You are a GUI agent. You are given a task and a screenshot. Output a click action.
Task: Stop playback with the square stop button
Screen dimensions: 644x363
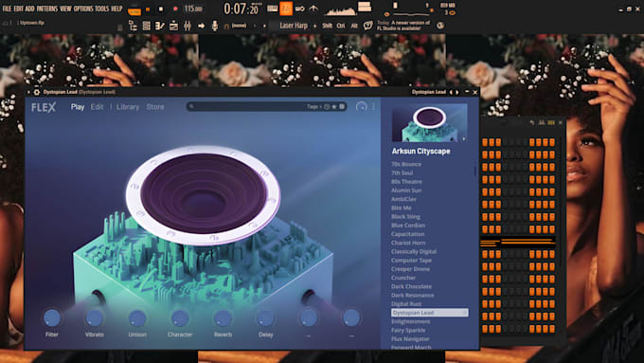161,9
